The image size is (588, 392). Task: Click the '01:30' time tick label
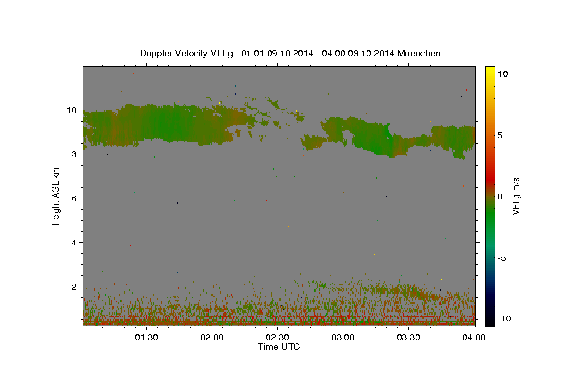click(146, 337)
